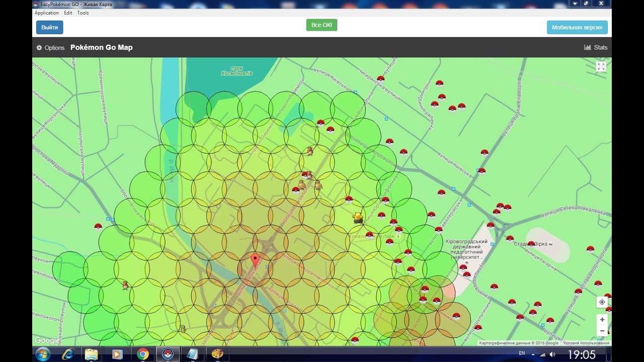The height and width of the screenshot is (362, 644).
Task: Click the Google logo on the map
Action: (x=47, y=340)
